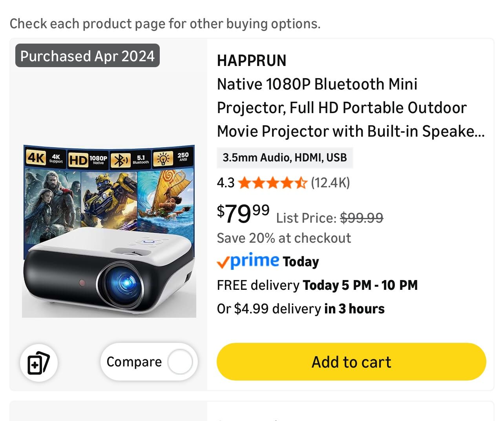Viewport: 504px width, 421px height.
Task: Turn on Compare switch for this item
Action: (x=180, y=362)
